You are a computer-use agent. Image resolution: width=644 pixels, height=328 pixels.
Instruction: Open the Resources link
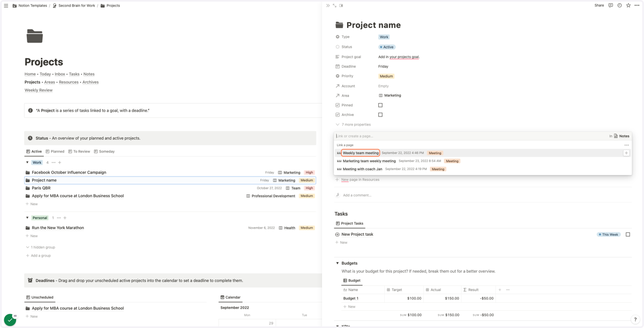pyautogui.click(x=69, y=82)
